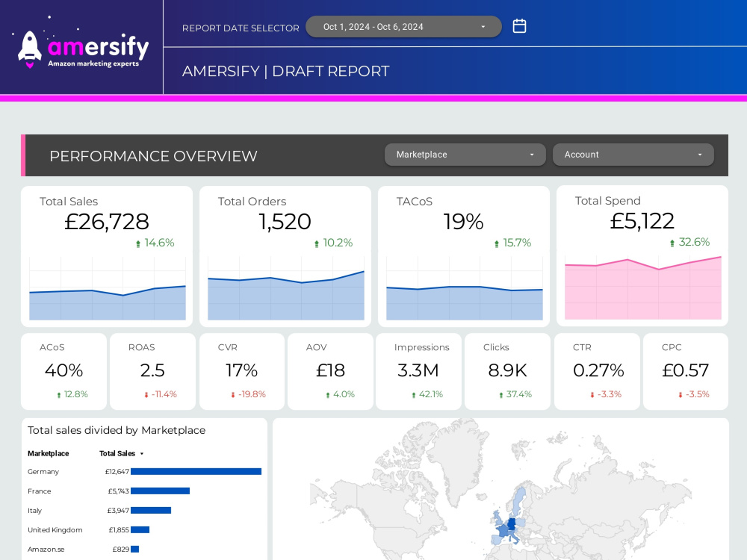Click the pink Total Spend chart

(x=642, y=288)
